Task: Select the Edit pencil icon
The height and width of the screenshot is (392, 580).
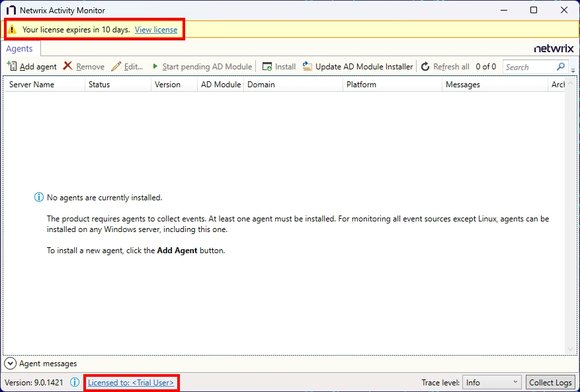Action: (x=116, y=66)
